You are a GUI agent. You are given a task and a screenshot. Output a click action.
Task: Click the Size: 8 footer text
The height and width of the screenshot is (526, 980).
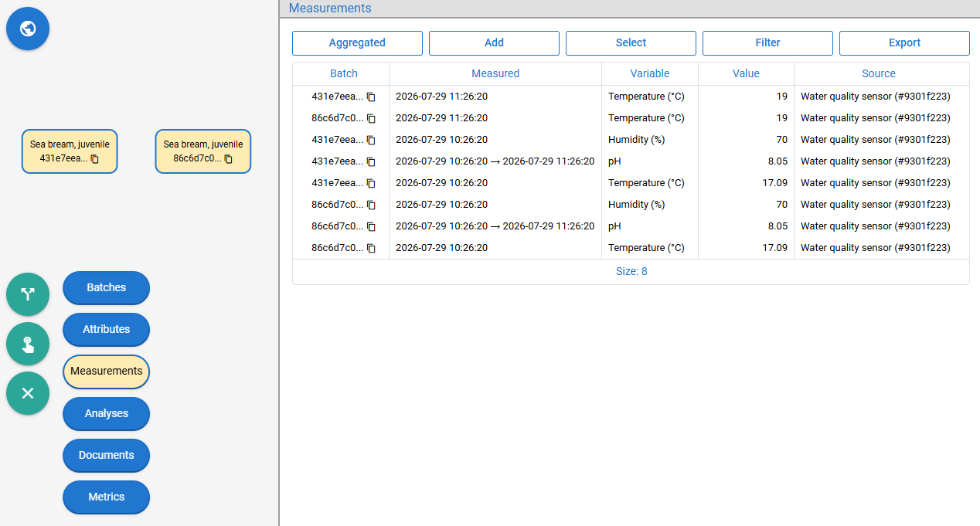(631, 271)
